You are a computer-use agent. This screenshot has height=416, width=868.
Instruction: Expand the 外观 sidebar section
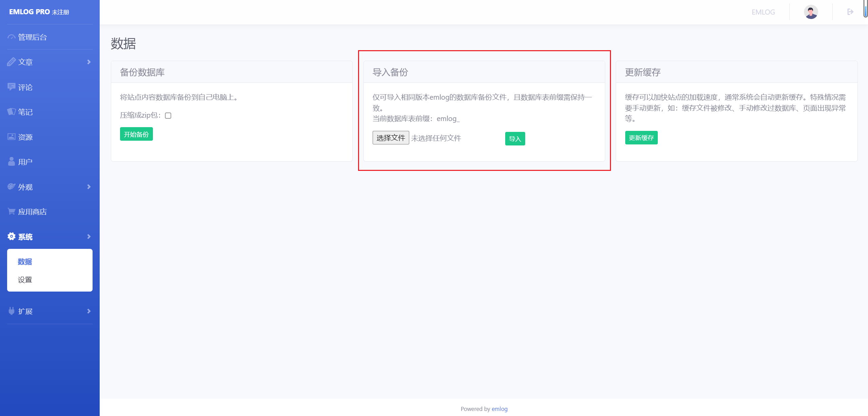click(x=88, y=187)
